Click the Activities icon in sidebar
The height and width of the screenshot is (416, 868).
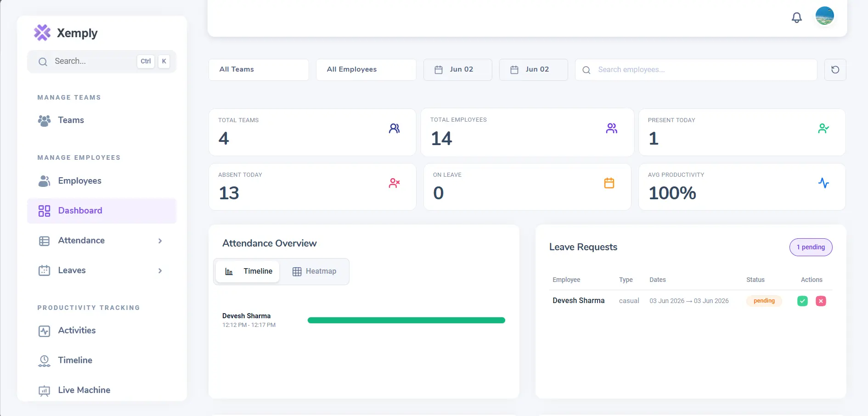coord(44,331)
